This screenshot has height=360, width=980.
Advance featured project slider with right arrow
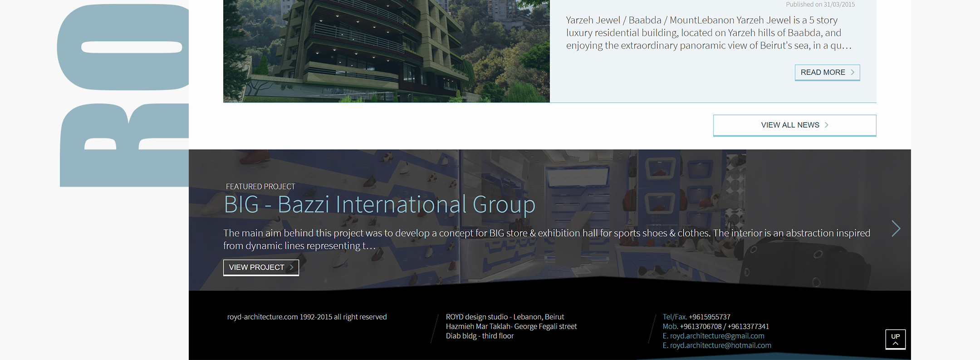[x=896, y=229]
